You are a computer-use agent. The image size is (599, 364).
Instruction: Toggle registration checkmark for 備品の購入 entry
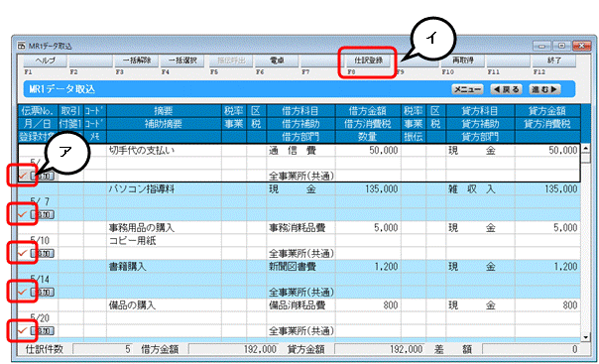coord(23,330)
